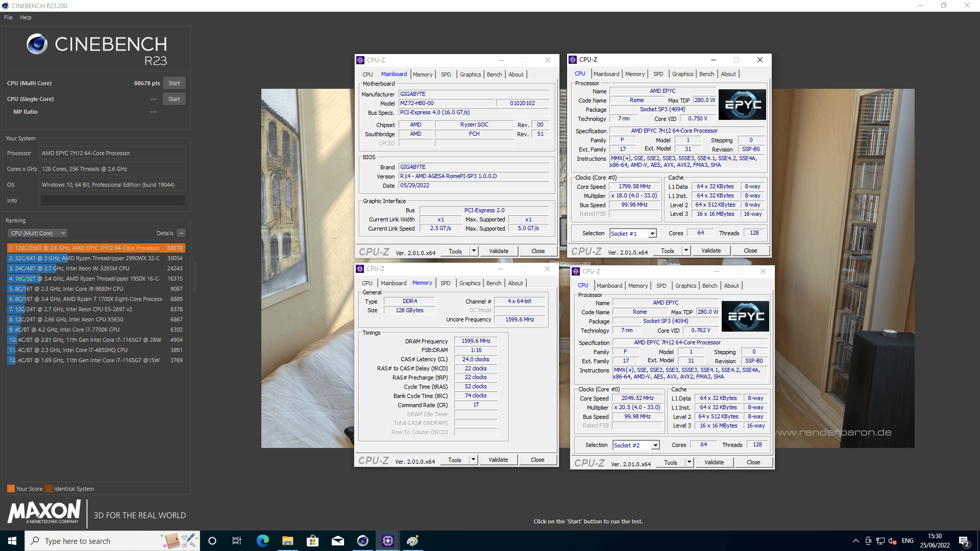Viewport: 980px width, 551px height.
Task: Click Cinebench logo sphere icon
Action: (37, 44)
